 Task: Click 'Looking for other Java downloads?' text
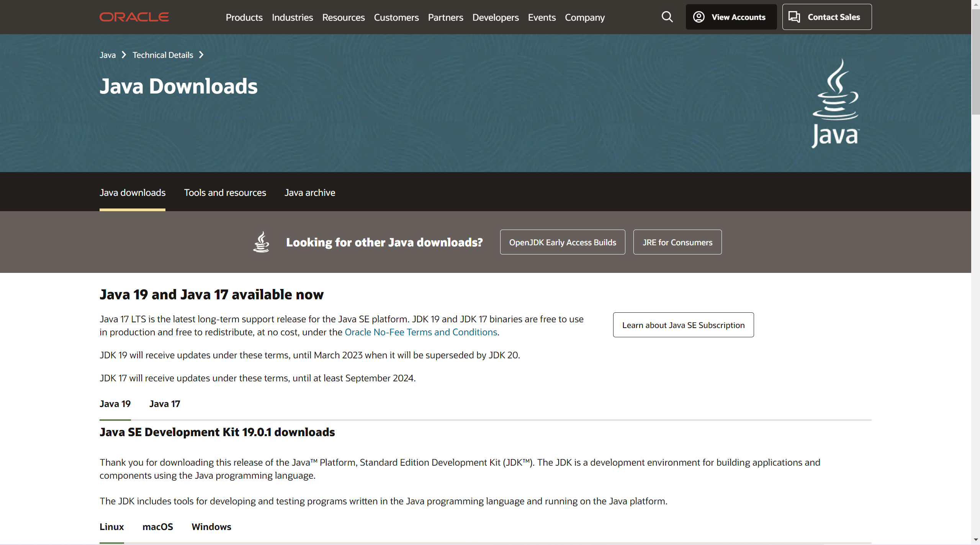[x=384, y=242]
